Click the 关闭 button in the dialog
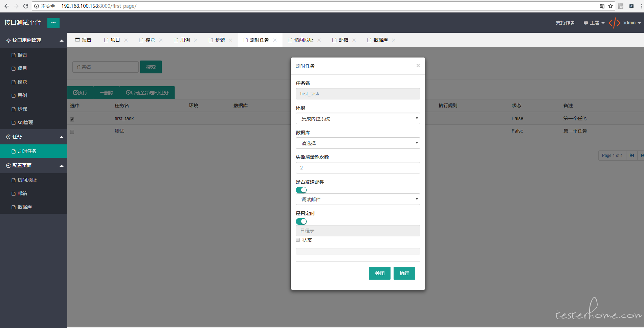The image size is (644, 328). click(x=379, y=273)
